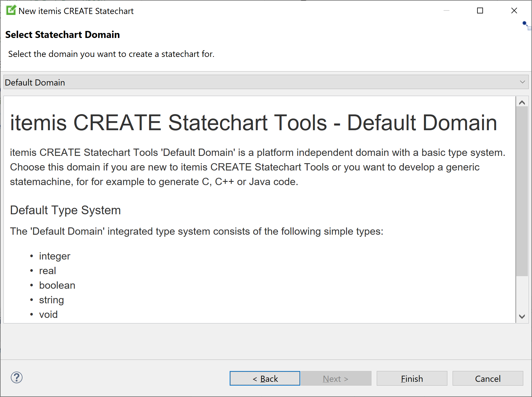Click the 'void' list item
The image size is (532, 397).
pyautogui.click(x=48, y=314)
